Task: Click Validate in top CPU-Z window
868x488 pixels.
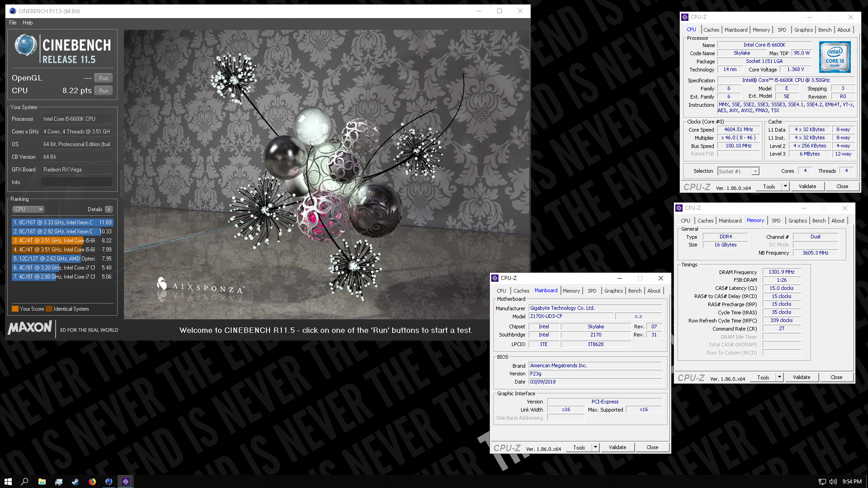Action: [807, 186]
